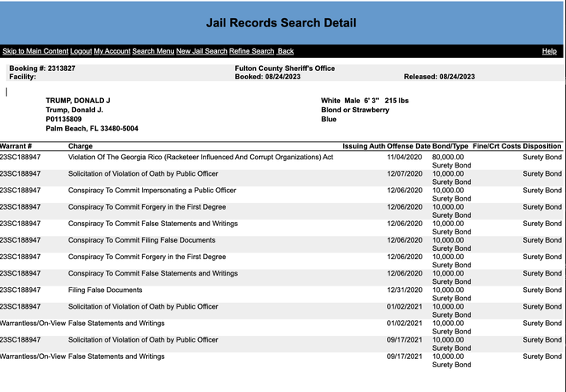Screen dimensions: 566x392
Task: Start a New Jail Search
Action: tap(201, 51)
